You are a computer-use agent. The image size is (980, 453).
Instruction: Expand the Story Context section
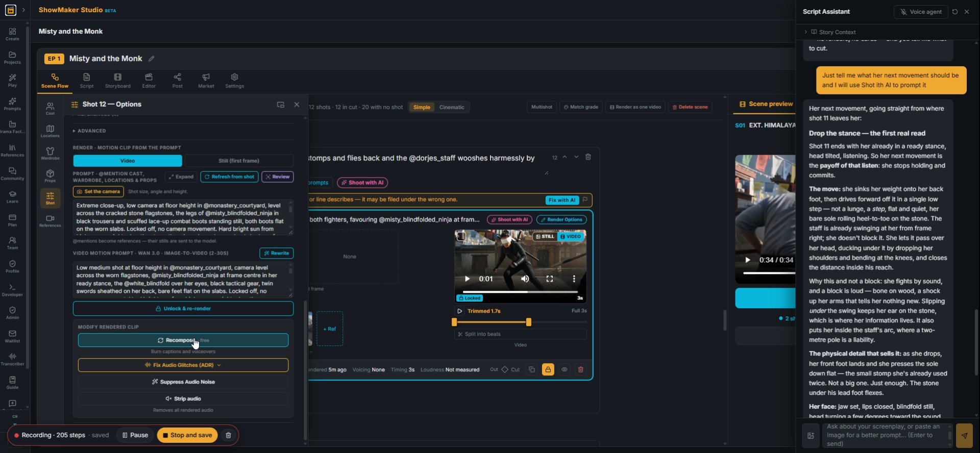point(830,32)
